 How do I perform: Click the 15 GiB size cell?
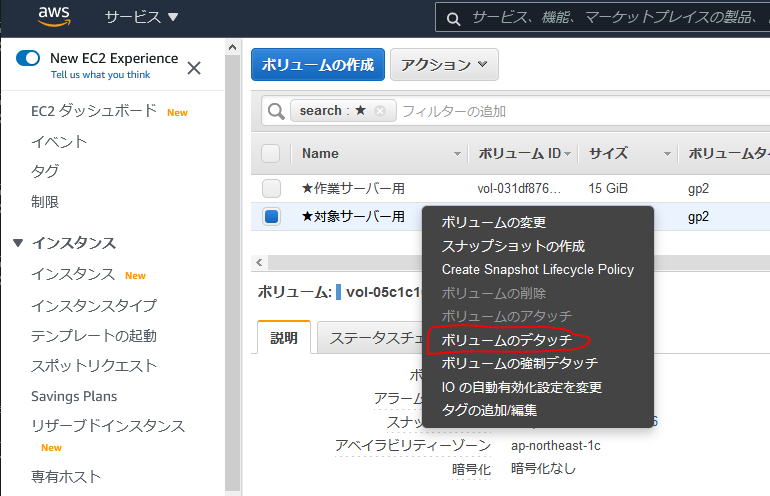point(608,188)
